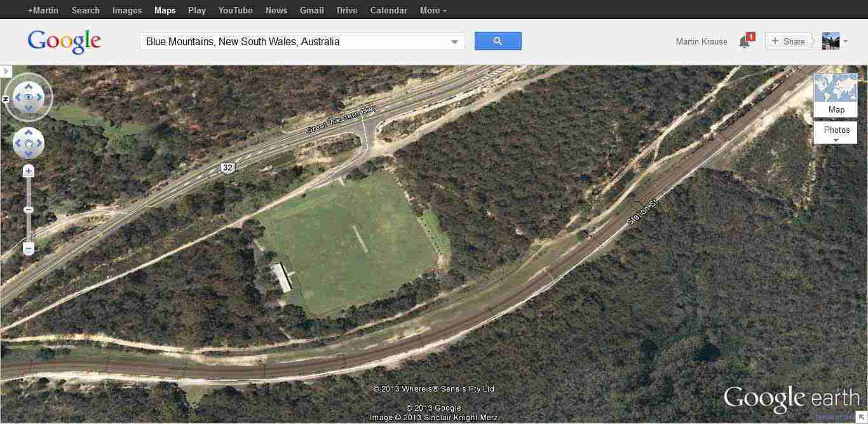Click the zoom in plus icon
868x424 pixels.
[x=29, y=171]
